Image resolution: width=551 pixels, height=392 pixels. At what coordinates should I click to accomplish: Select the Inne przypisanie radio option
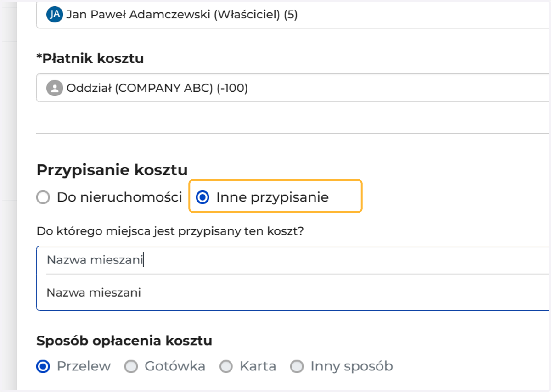pos(202,198)
